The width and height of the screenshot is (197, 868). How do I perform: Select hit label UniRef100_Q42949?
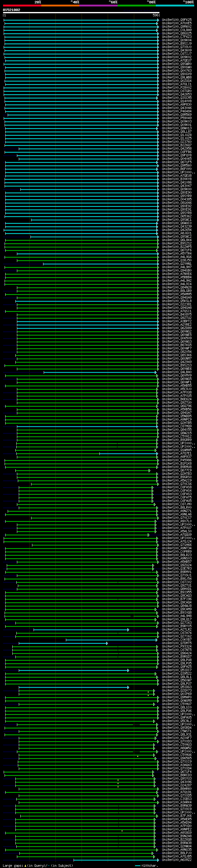click(x=176, y=362)
